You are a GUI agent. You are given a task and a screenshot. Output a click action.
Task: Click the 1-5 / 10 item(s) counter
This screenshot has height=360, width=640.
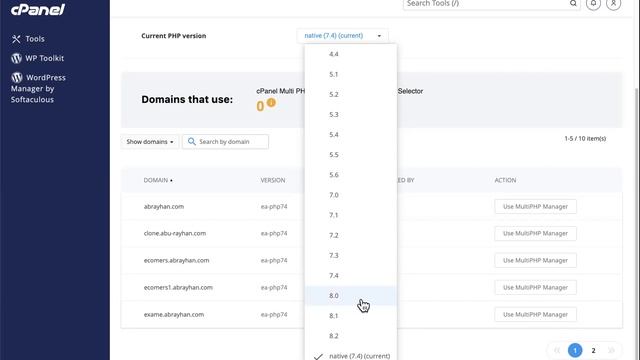[585, 139]
